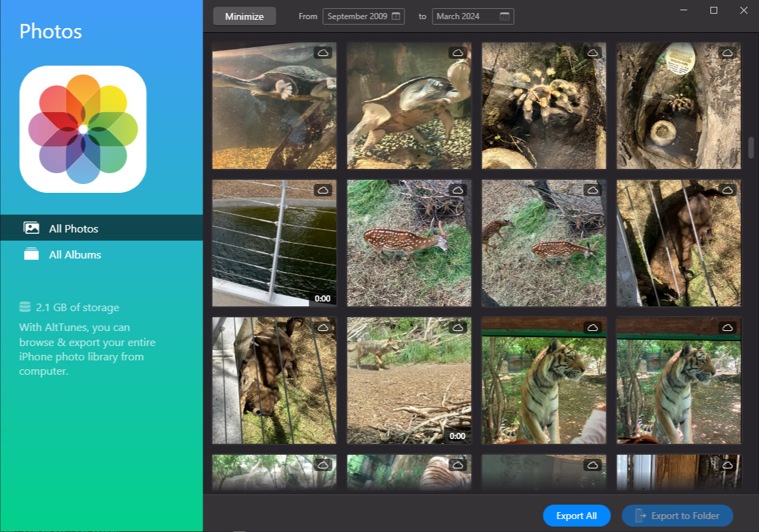Screen dimensions: 759x532
Task: Click the All Albums stack icon
Action: click(x=31, y=254)
